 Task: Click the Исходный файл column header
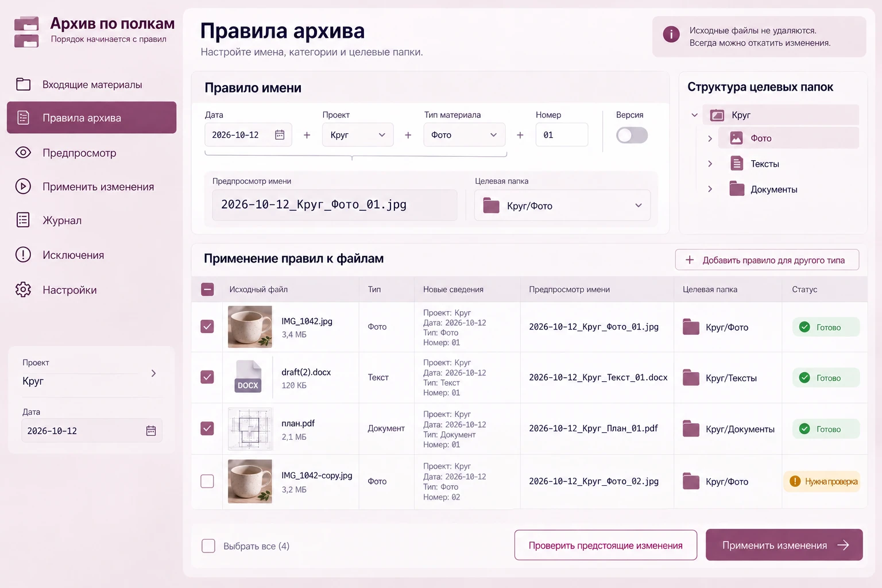(258, 289)
